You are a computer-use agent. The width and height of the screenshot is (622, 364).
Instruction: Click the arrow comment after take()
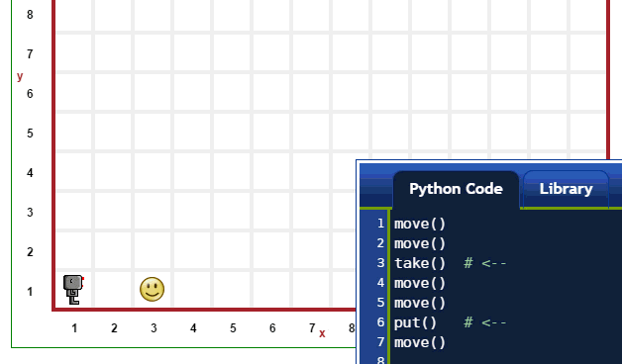click(x=485, y=263)
